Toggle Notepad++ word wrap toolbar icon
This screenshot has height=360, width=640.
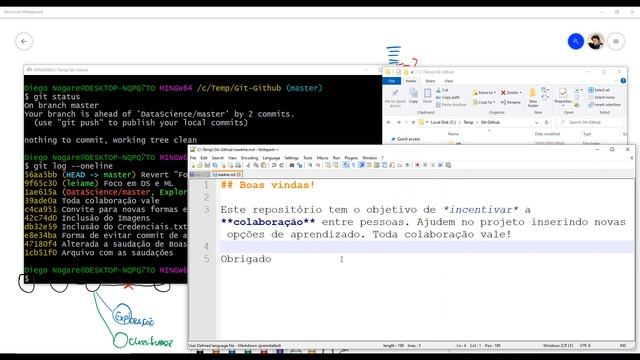(346, 165)
